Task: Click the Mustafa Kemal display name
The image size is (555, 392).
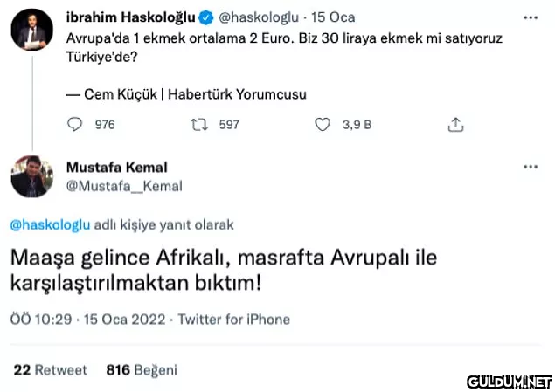Action: [116, 167]
